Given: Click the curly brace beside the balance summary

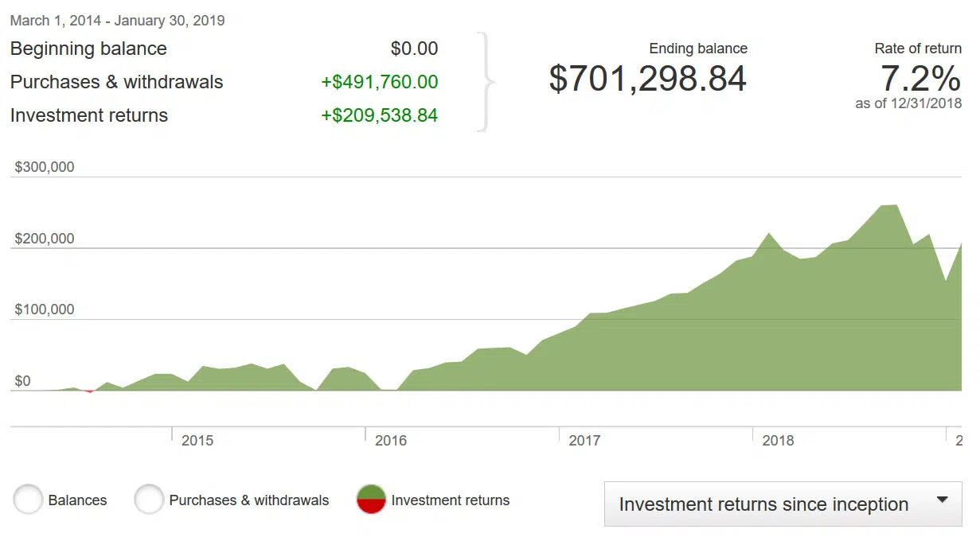Looking at the screenshot, I should (x=484, y=81).
